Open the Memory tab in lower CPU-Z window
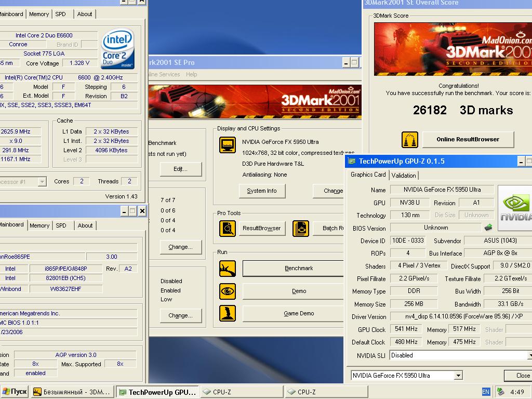This screenshot has height=399, width=532. tap(39, 225)
